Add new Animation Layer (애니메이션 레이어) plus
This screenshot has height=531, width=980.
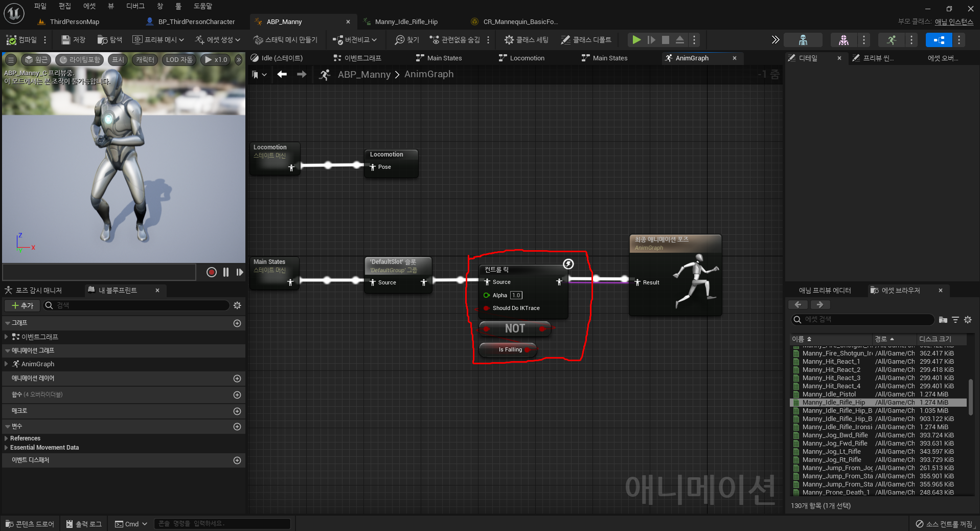click(237, 379)
